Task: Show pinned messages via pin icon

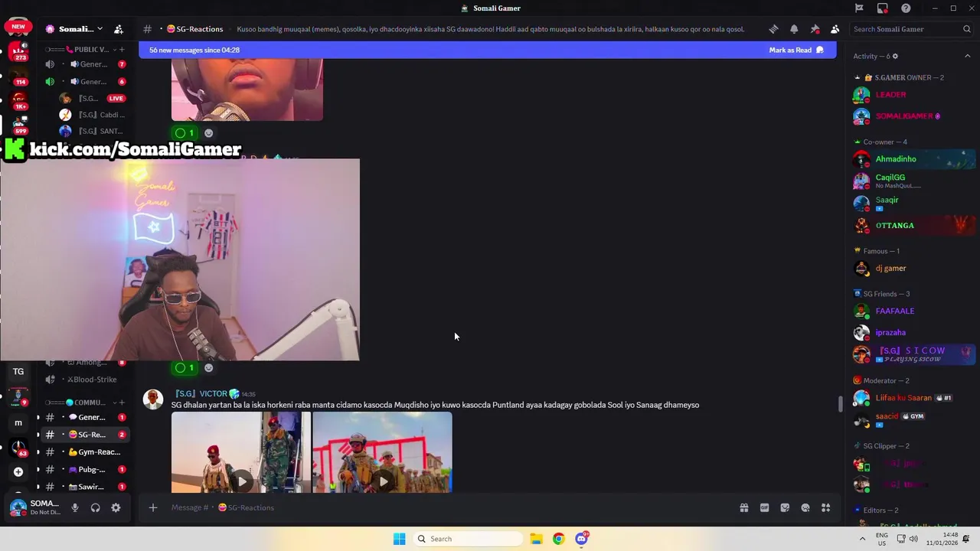Action: (x=815, y=29)
